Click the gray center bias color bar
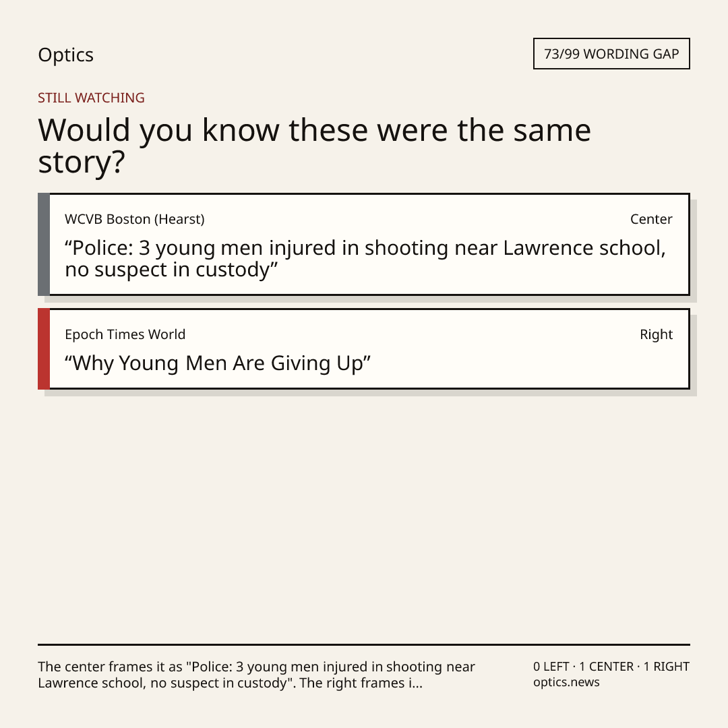This screenshot has height=728, width=728. click(x=44, y=244)
